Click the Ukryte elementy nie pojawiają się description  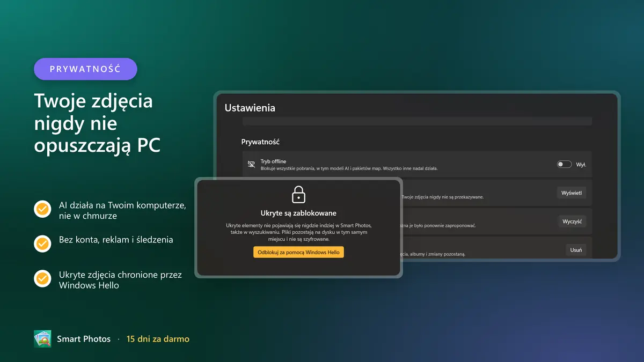[298, 232]
